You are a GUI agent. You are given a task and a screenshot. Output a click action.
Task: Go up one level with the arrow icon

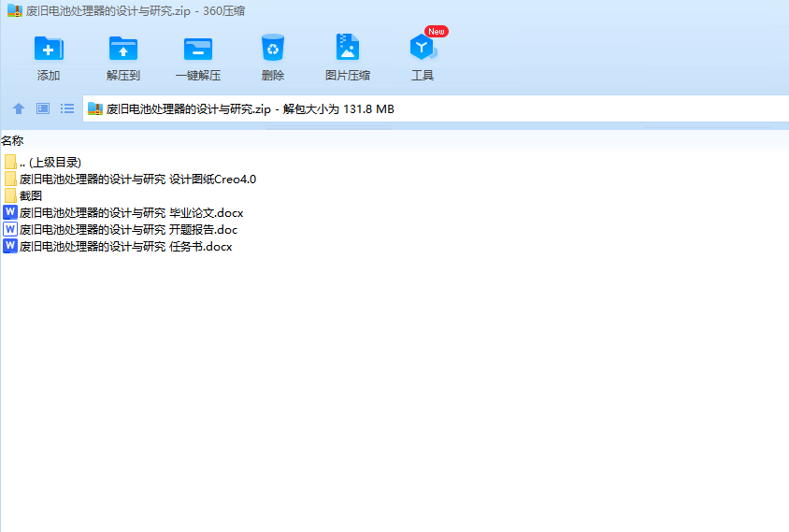click(19, 108)
